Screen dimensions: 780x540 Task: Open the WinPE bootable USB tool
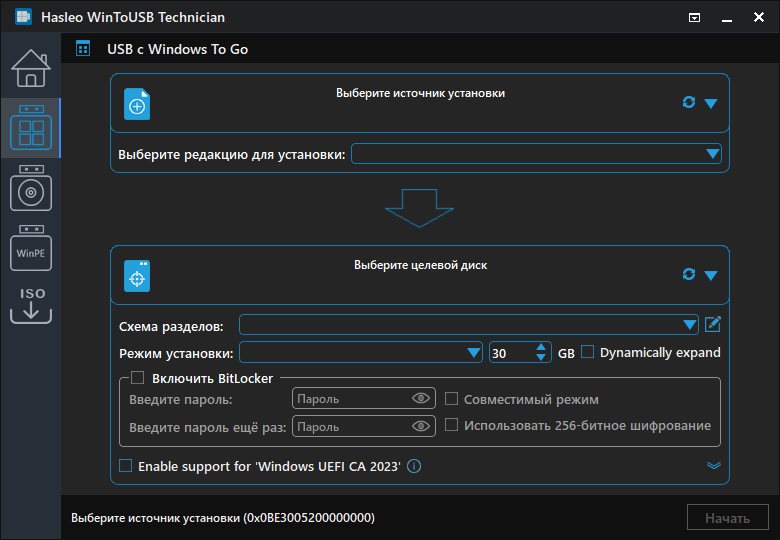point(30,248)
